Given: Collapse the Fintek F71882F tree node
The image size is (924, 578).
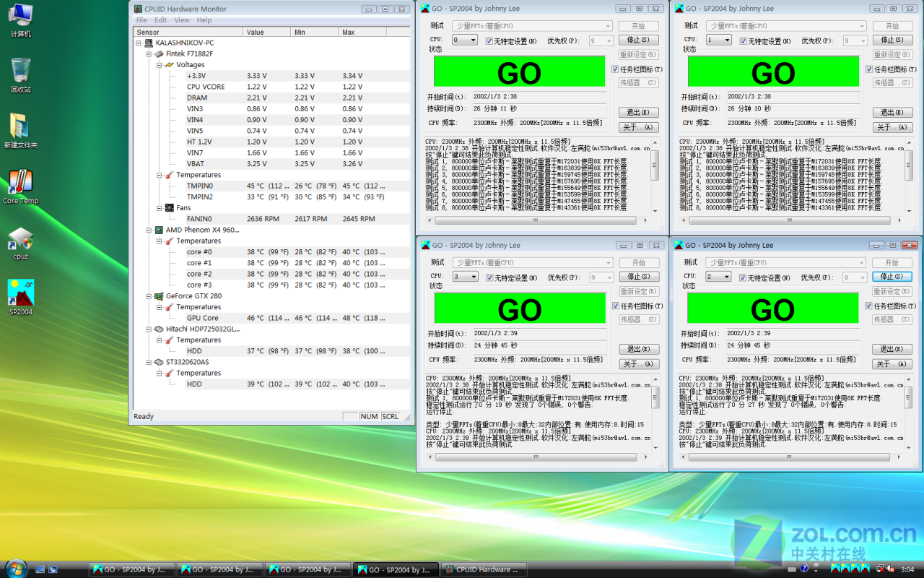Looking at the screenshot, I should coord(149,54).
